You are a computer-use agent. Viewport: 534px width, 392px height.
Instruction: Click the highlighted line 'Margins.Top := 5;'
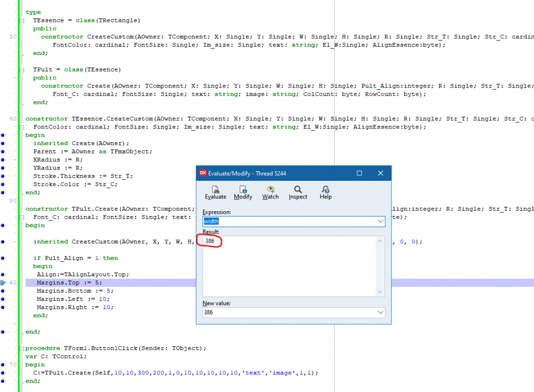[x=69, y=283]
